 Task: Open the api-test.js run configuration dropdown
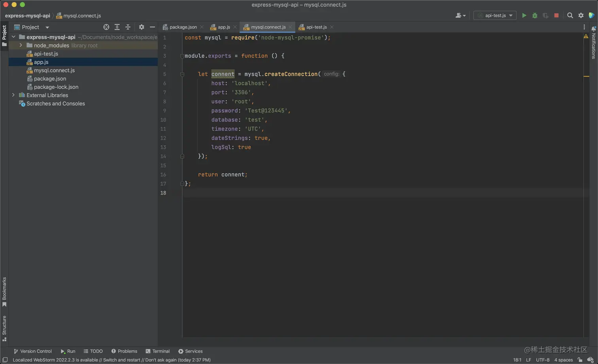[x=495, y=15]
